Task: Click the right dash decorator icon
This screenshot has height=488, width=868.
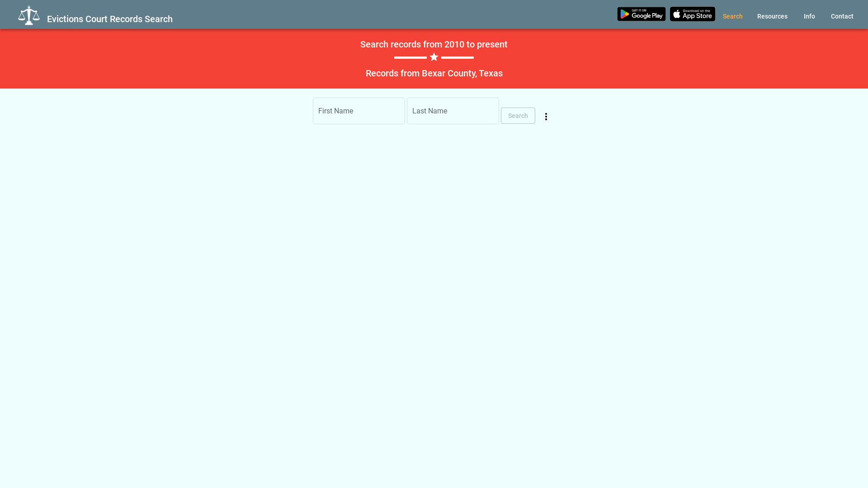Action: tap(457, 56)
